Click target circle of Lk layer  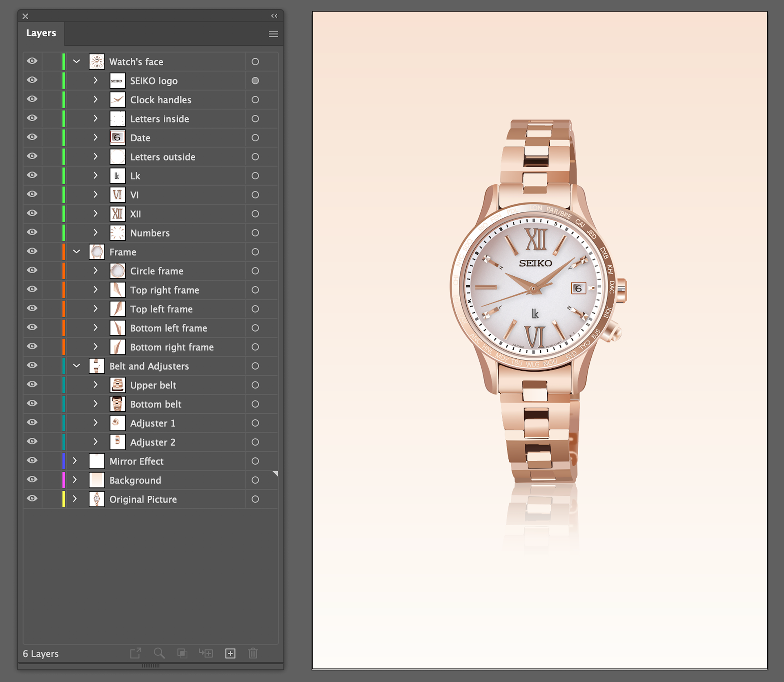(x=255, y=176)
